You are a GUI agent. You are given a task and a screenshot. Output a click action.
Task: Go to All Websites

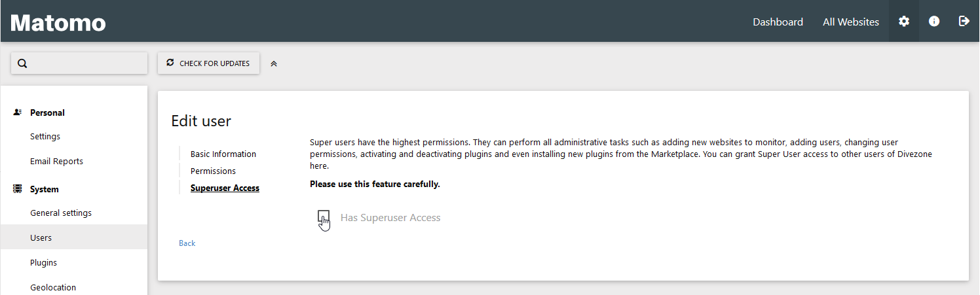tap(850, 22)
